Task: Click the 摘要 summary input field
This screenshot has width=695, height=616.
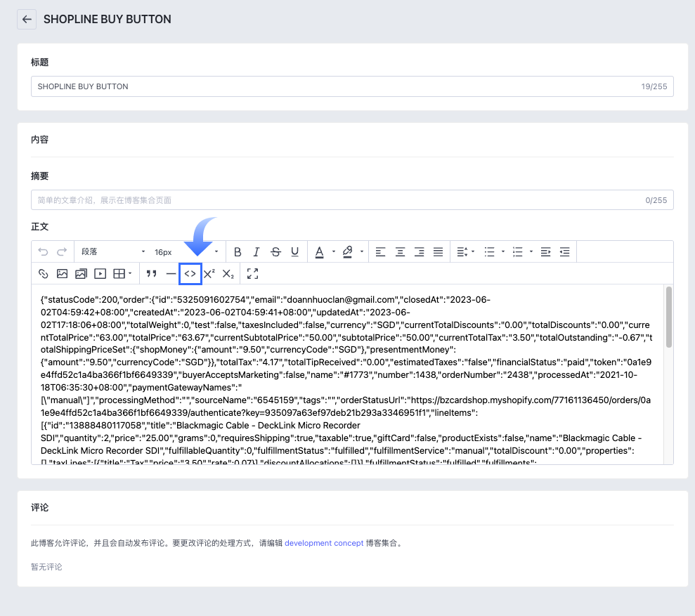Action: 352,200
